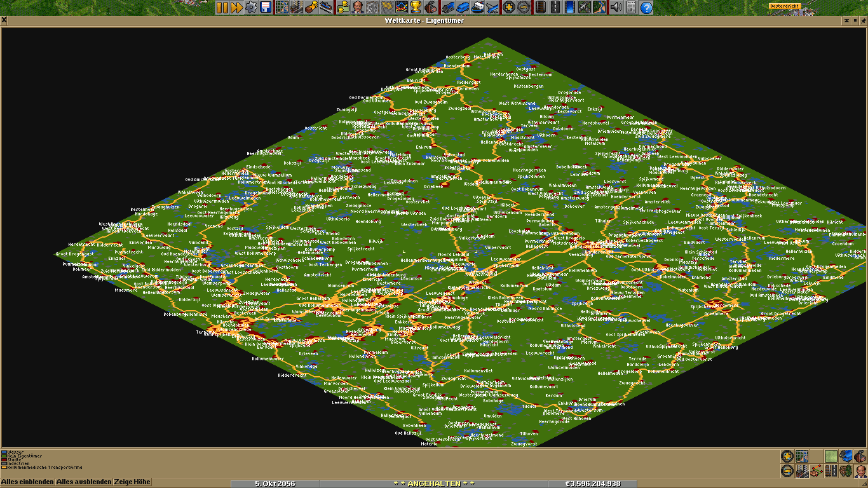
Task: Switch map to vegetation view
Action: (846, 471)
